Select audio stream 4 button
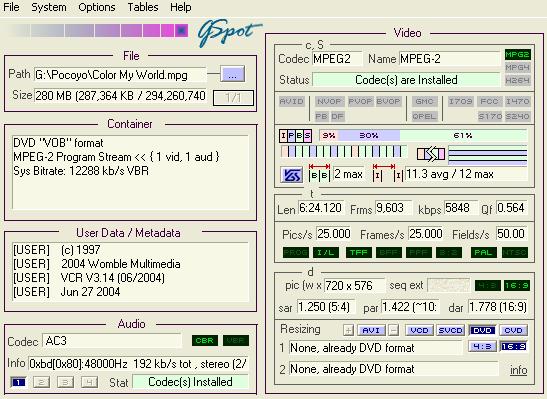 (x=89, y=382)
